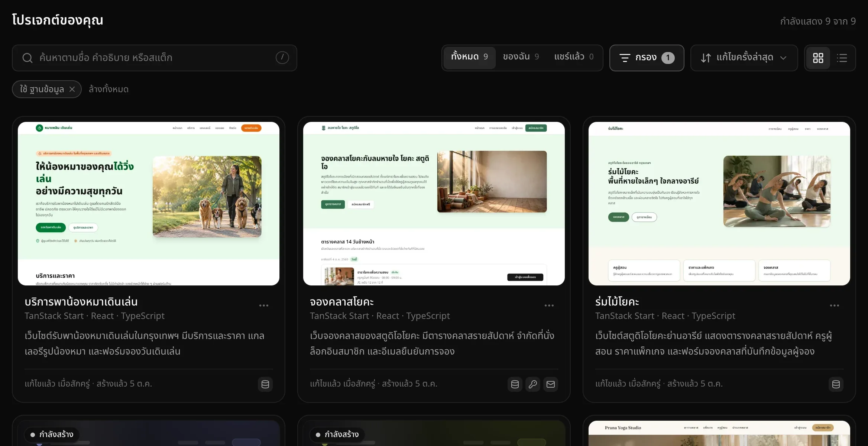868x446 pixels.
Task: Click the slash shortcut icon in search
Action: pos(282,58)
